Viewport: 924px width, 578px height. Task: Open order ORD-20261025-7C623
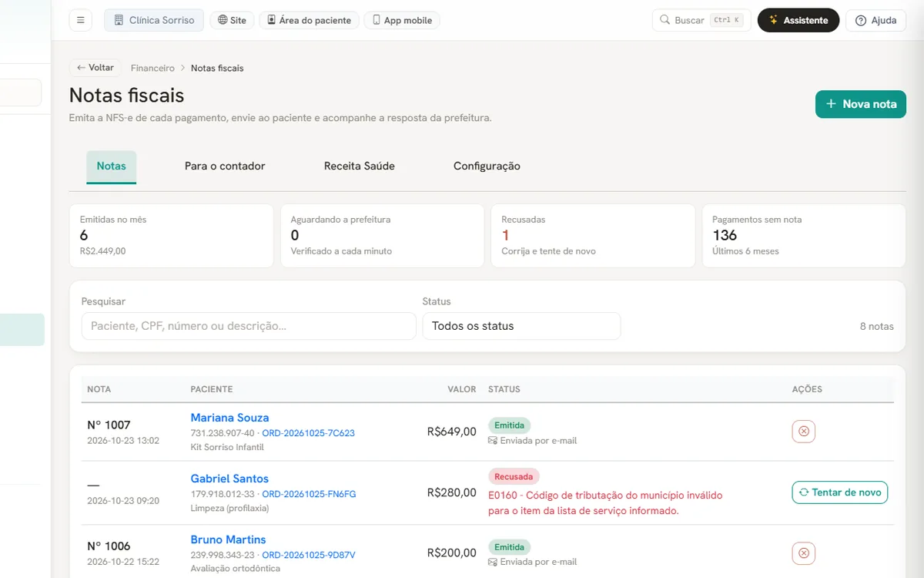[309, 433]
